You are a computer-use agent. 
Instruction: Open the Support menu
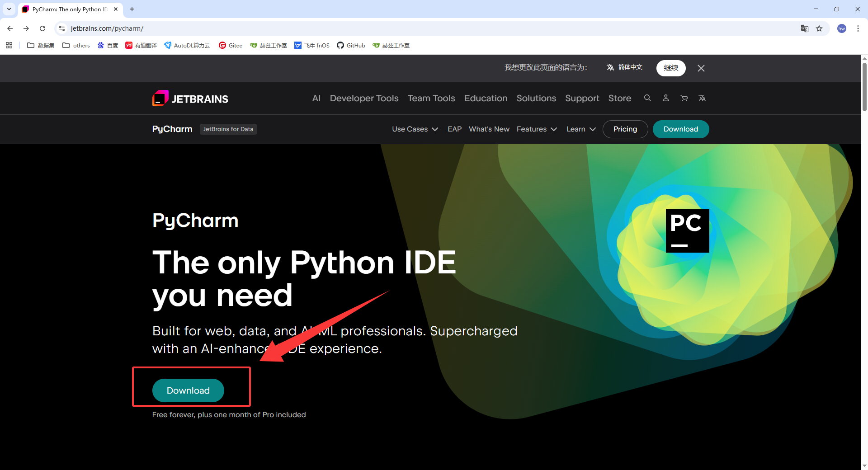pos(582,98)
